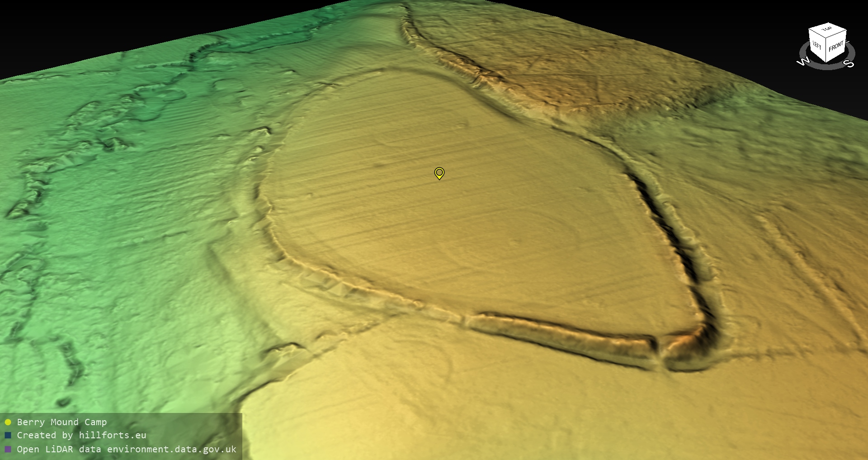This screenshot has height=460, width=868.
Task: Click the yellow dot legend marker
Action: tap(8, 422)
